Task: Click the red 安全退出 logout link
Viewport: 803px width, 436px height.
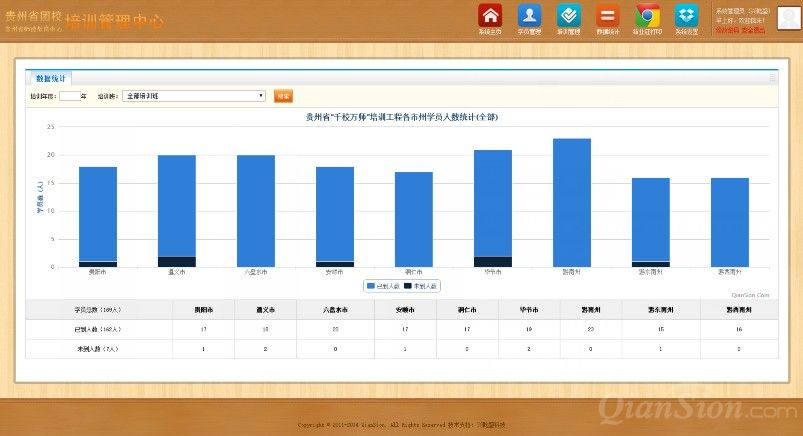Action: point(751,30)
